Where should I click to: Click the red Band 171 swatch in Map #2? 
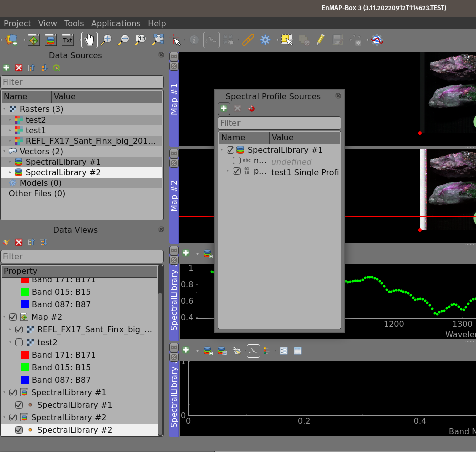pos(25,355)
